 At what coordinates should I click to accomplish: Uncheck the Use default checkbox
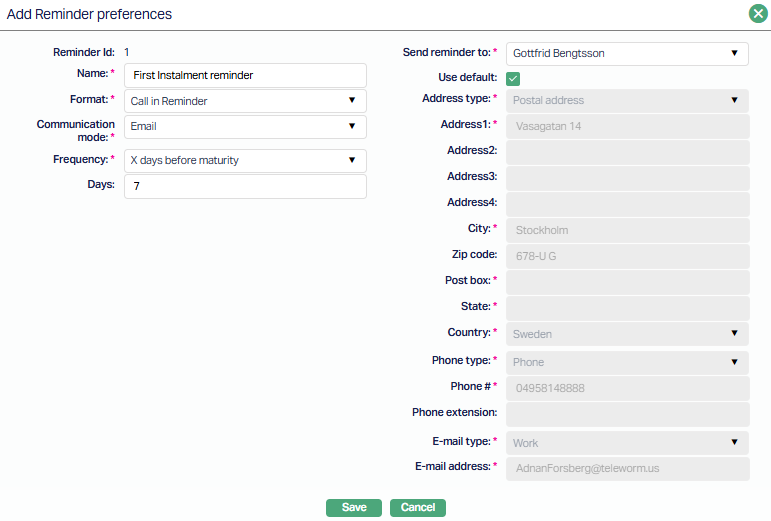tap(513, 78)
